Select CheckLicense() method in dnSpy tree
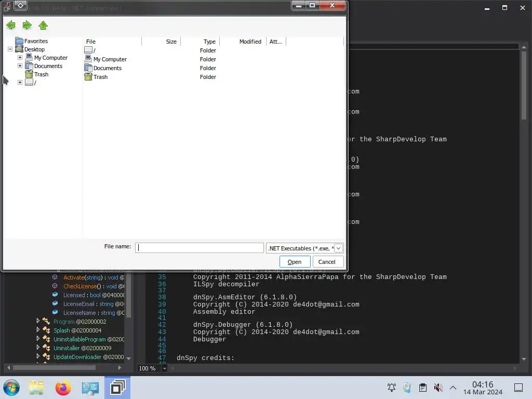 [x=94, y=286]
